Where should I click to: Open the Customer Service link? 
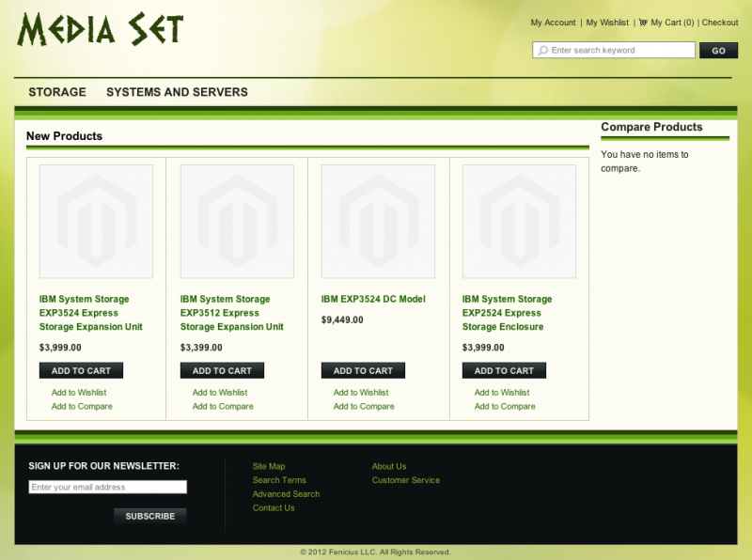(406, 480)
